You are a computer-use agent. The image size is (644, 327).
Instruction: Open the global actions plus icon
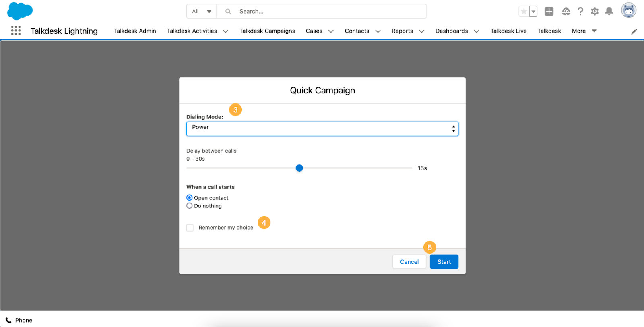point(549,12)
